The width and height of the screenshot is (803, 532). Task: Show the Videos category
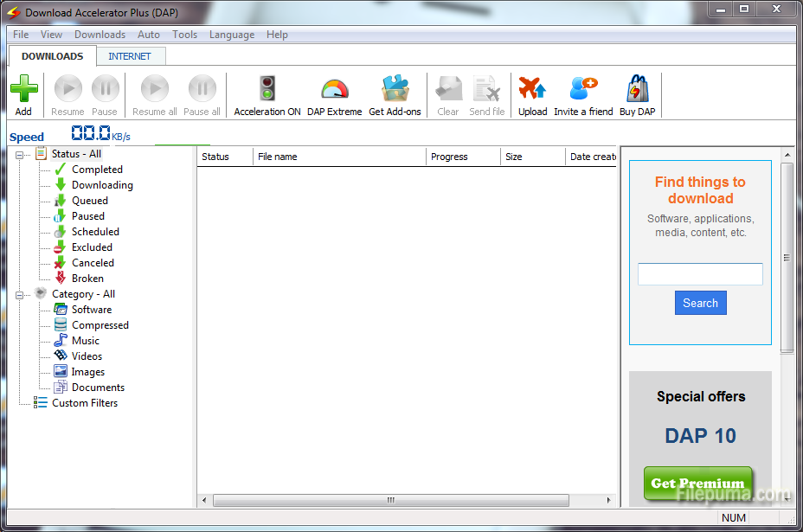tap(87, 356)
